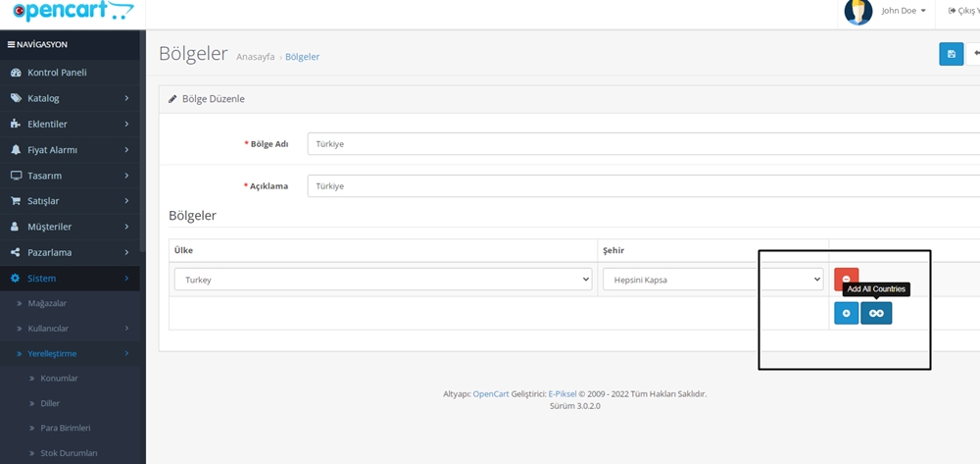
Task: Click the Açıklama input field
Action: pos(644,185)
